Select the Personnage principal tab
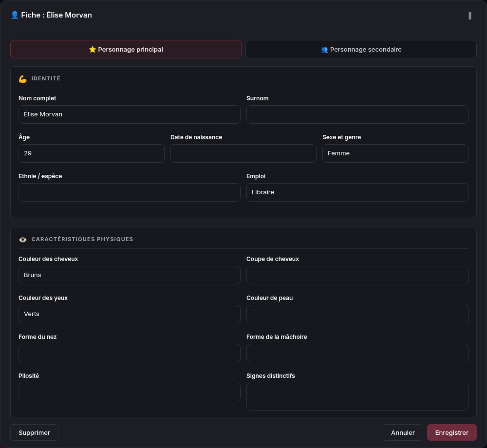487x448 pixels. [x=126, y=49]
